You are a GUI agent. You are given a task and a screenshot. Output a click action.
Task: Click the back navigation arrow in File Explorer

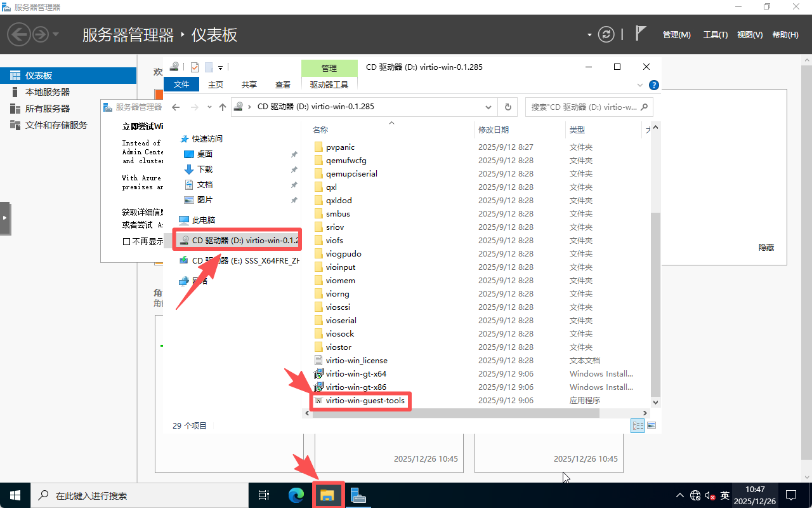pyautogui.click(x=176, y=107)
